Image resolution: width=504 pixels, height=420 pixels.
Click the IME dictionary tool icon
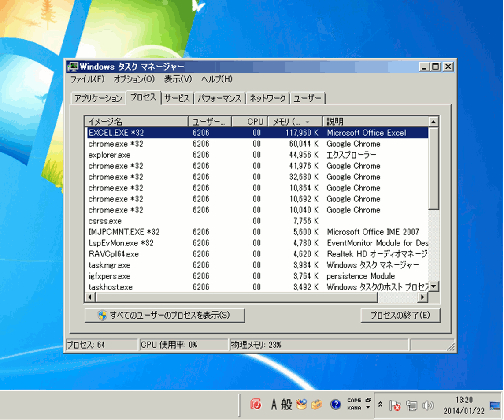pyautogui.click(x=301, y=404)
